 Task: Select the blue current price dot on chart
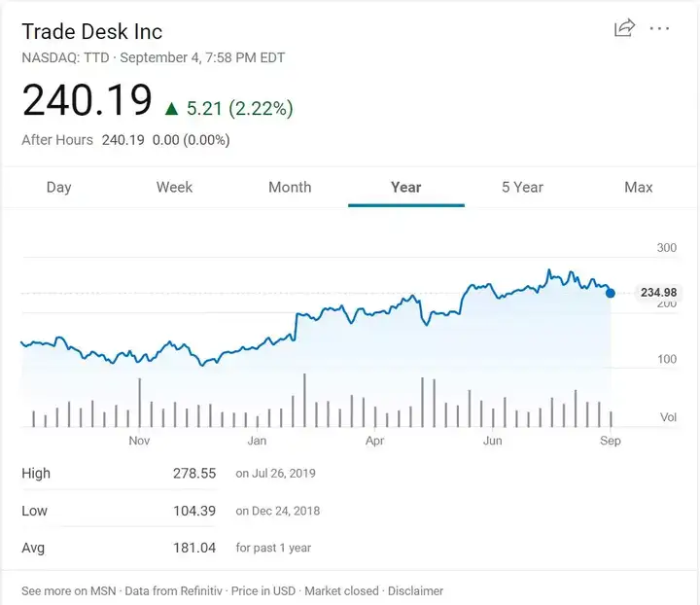click(x=611, y=293)
